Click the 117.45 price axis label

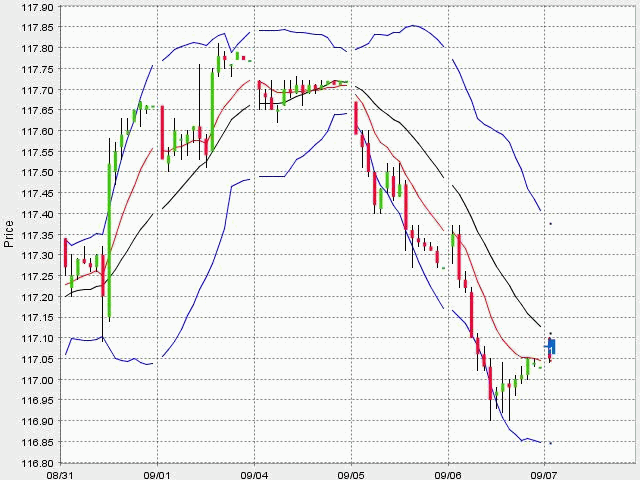pyautogui.click(x=37, y=193)
